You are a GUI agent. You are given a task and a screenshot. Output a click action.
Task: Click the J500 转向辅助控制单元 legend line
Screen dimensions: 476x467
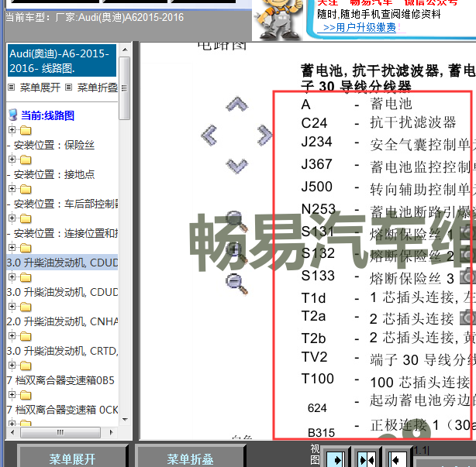(388, 187)
